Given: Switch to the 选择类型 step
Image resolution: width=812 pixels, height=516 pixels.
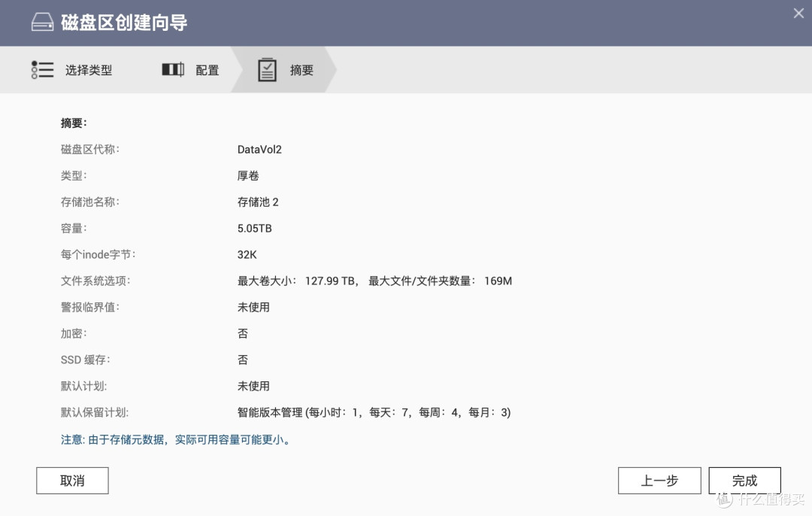Looking at the screenshot, I should click(90, 69).
